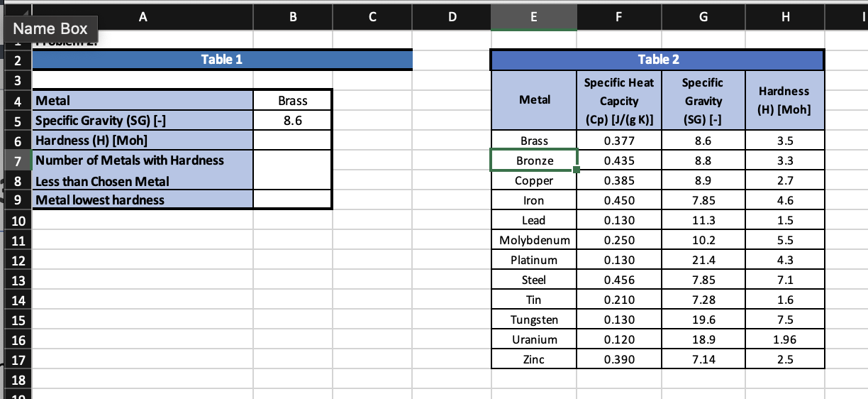The height and width of the screenshot is (399, 868).
Task: Click the Metal header in Table 2
Action: pos(535,100)
